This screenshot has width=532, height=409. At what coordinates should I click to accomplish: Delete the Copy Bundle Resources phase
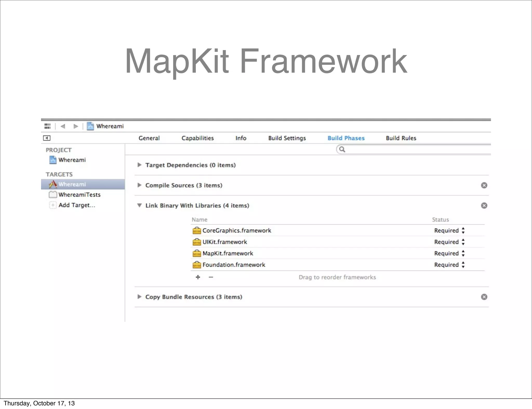click(x=484, y=297)
